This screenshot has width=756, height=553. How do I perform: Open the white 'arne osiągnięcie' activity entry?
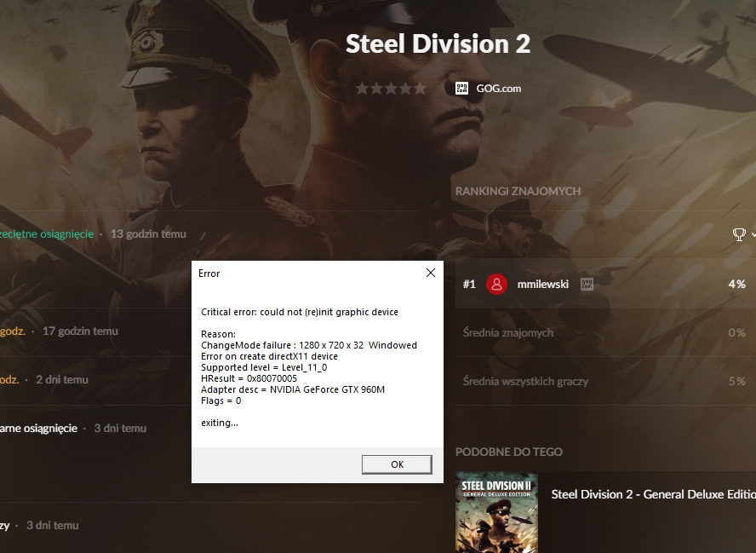38,429
